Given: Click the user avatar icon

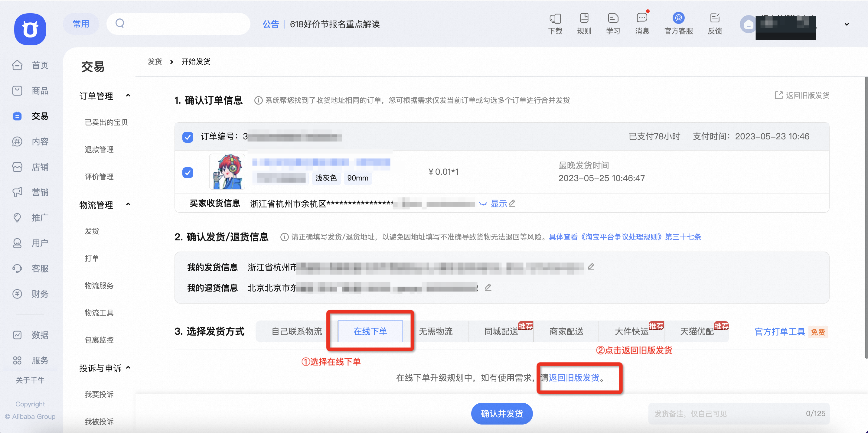Looking at the screenshot, I should [x=748, y=24].
